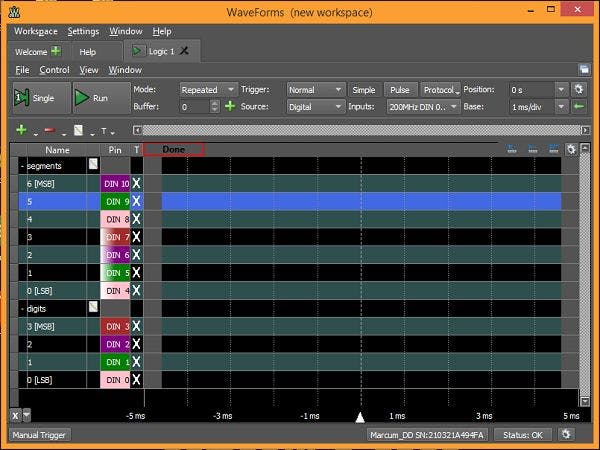Select the Pulse trigger button
This screenshot has width=600, height=450.
click(x=399, y=90)
